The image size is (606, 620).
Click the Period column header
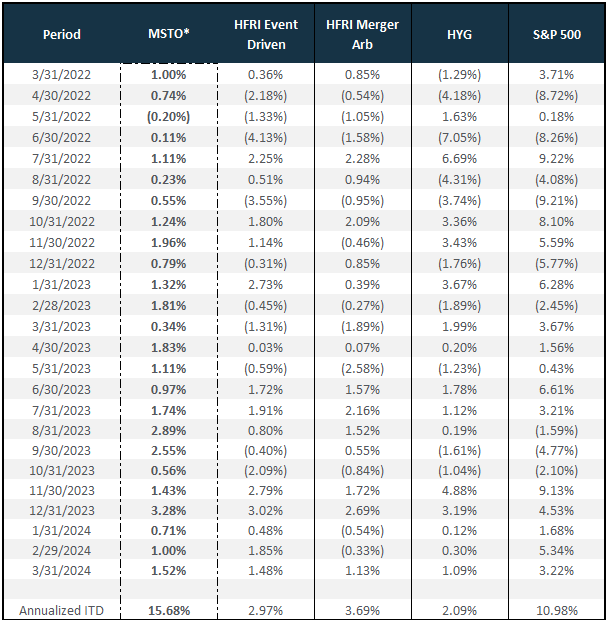(62, 34)
